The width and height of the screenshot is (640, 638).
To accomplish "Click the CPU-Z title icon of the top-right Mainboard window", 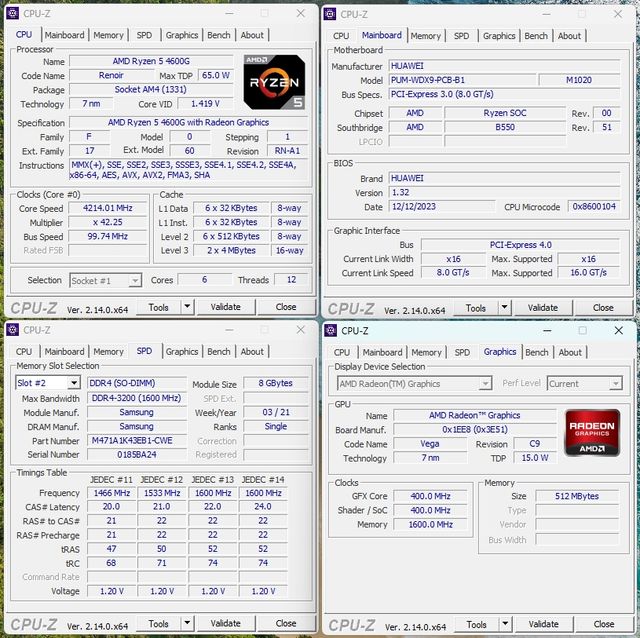I will [329, 13].
